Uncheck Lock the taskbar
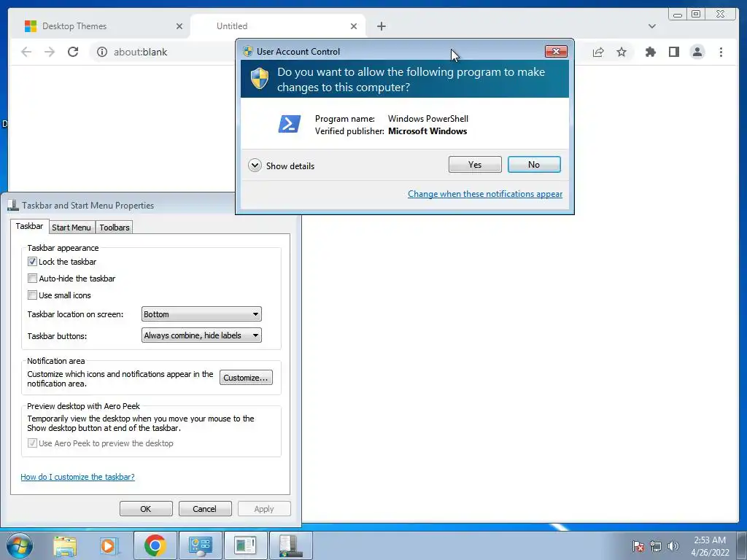Viewport: 747px width, 560px height. tap(32, 262)
